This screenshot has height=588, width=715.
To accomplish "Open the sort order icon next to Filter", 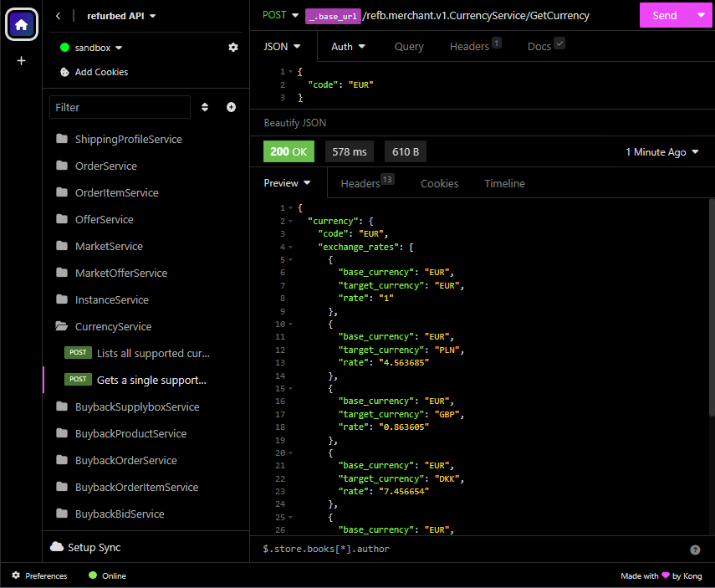I will click(x=205, y=107).
